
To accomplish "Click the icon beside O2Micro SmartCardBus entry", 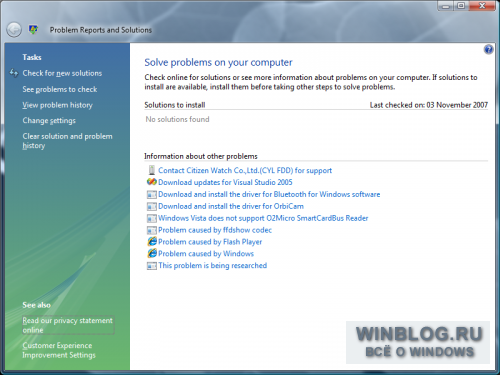I will pyautogui.click(x=152, y=218).
